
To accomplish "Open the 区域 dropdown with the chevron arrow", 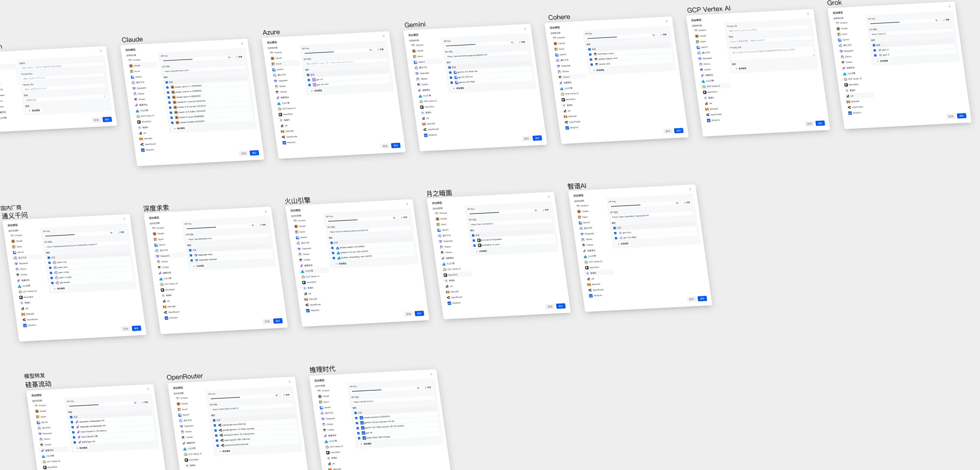I will pos(105,96).
